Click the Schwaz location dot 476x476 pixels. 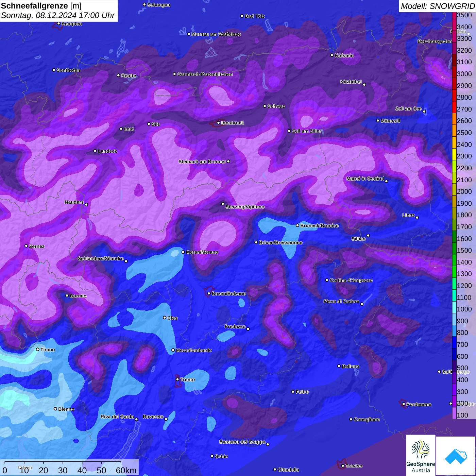coord(265,106)
